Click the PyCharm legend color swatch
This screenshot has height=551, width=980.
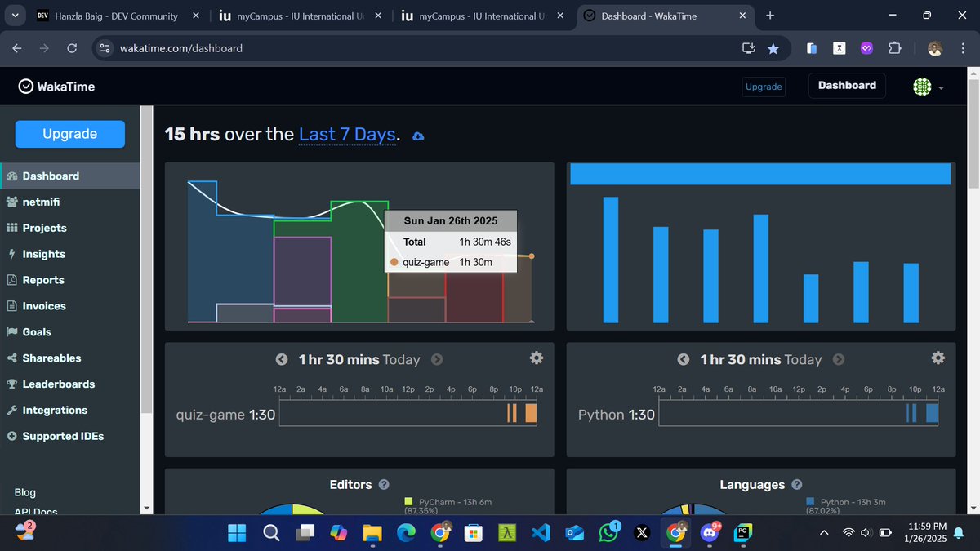point(409,502)
